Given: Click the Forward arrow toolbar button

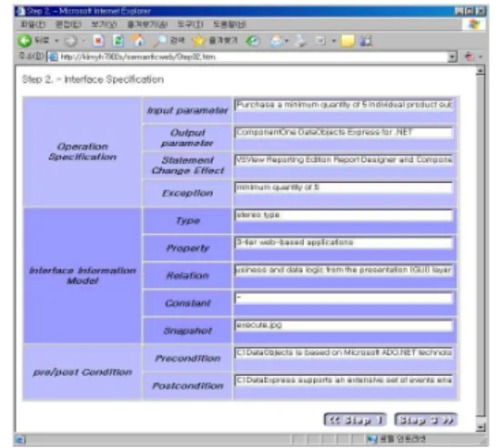Looking at the screenshot, I should coord(71,41).
